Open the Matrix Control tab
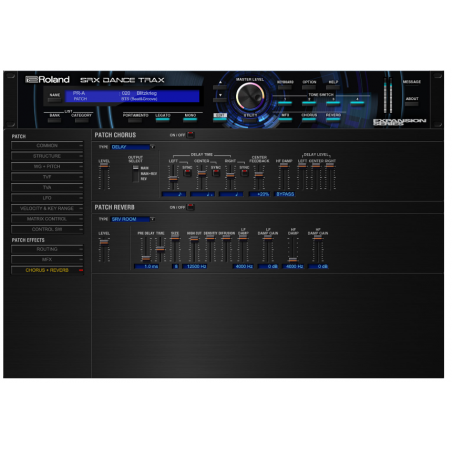 (47, 219)
